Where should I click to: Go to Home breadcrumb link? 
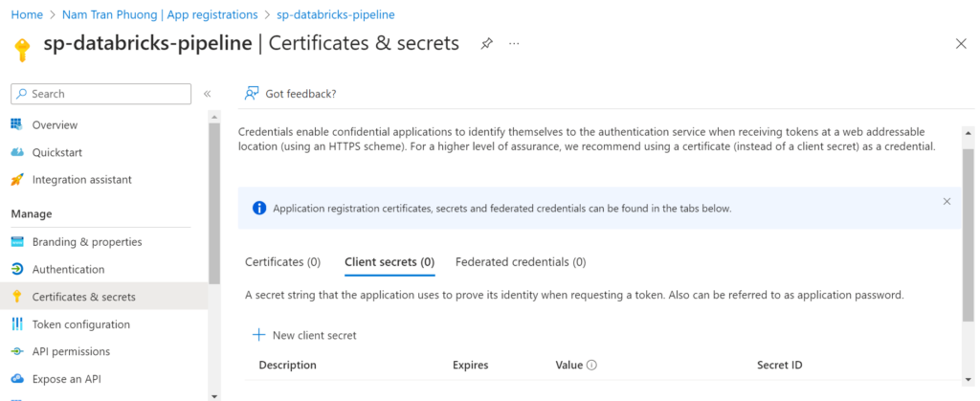pyautogui.click(x=26, y=14)
